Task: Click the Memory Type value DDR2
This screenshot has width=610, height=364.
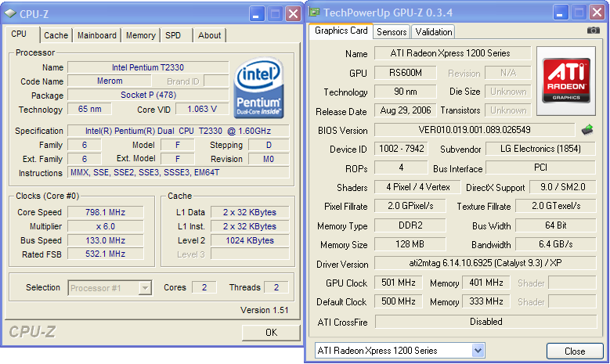Action: coord(410,225)
